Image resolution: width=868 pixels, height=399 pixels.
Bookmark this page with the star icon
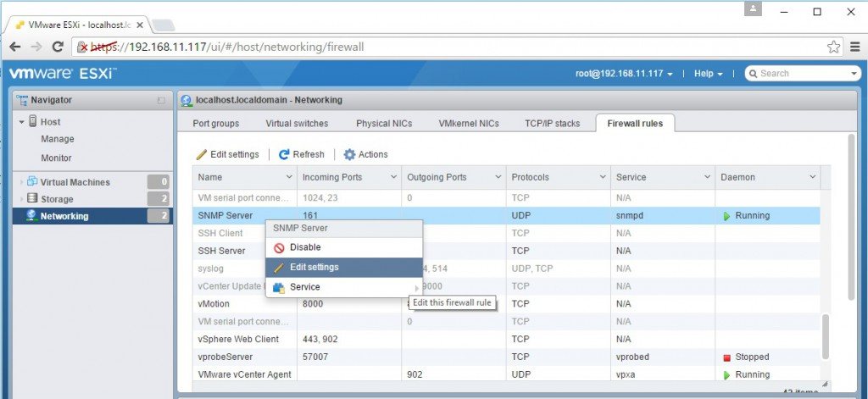[x=834, y=47]
